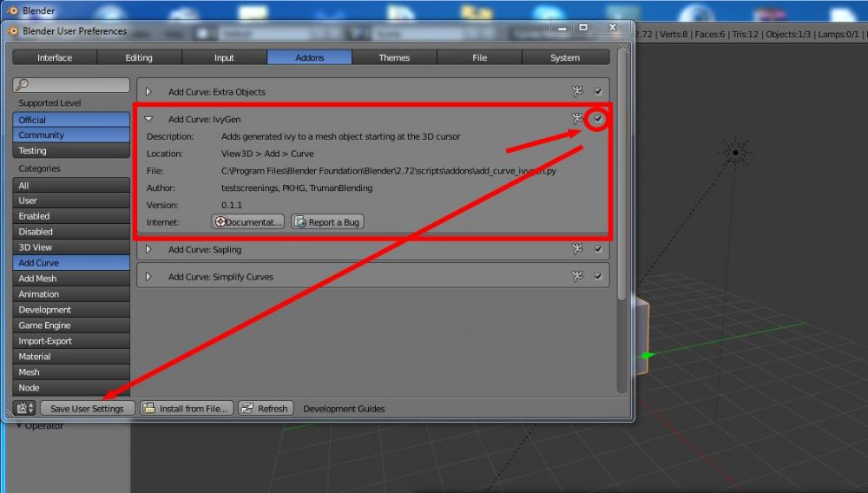Viewport: 868px width, 493px height.
Task: Expand Add Curve: Extra Objects details
Action: click(148, 92)
